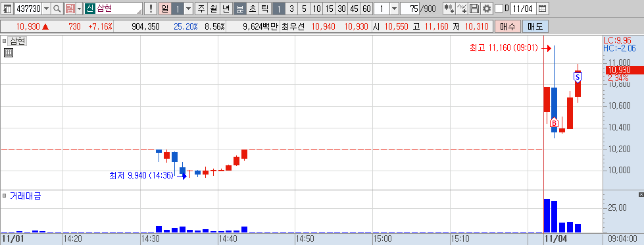The width and height of the screenshot is (644, 245).
Task: Expand the 검 dropdown arrow
Action: coord(80,9)
